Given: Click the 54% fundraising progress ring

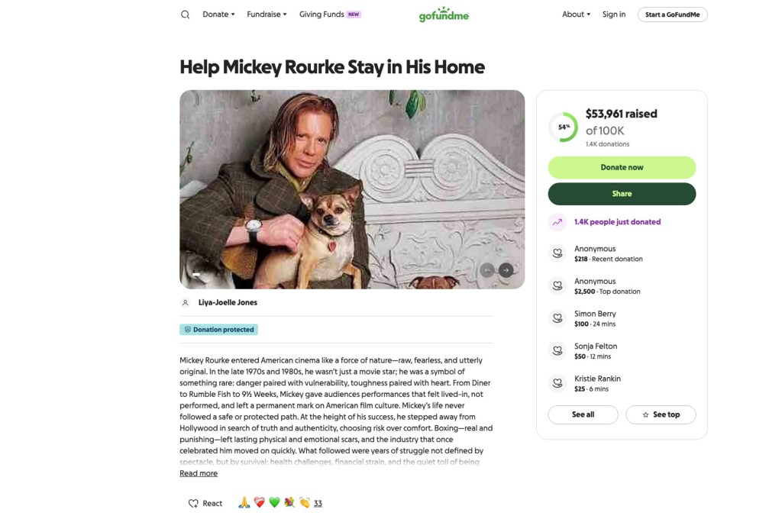Looking at the screenshot, I should pos(563,127).
